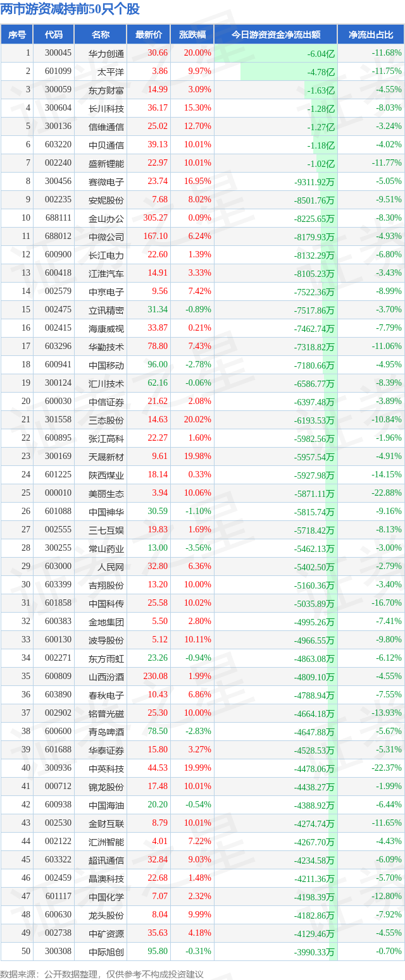Viewport: 405px width, 980px height.
Task: Click price 13.00 for 常山药业
Action: [158, 548]
